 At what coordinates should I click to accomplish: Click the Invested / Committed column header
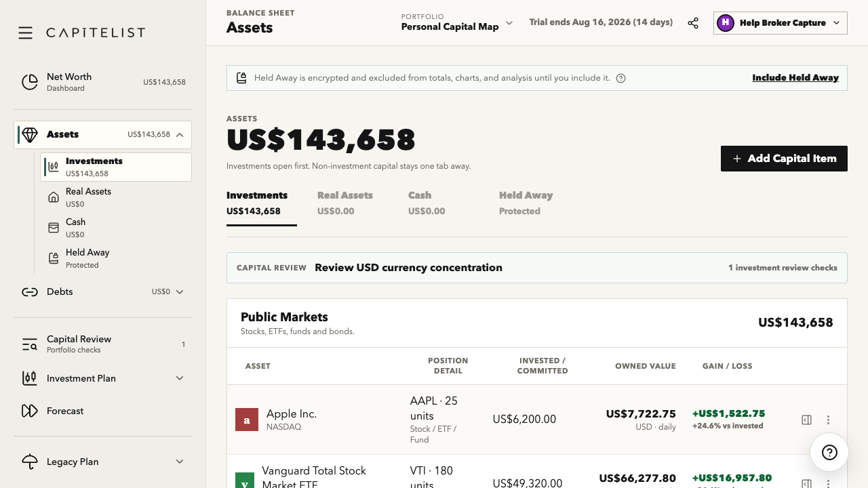click(542, 366)
